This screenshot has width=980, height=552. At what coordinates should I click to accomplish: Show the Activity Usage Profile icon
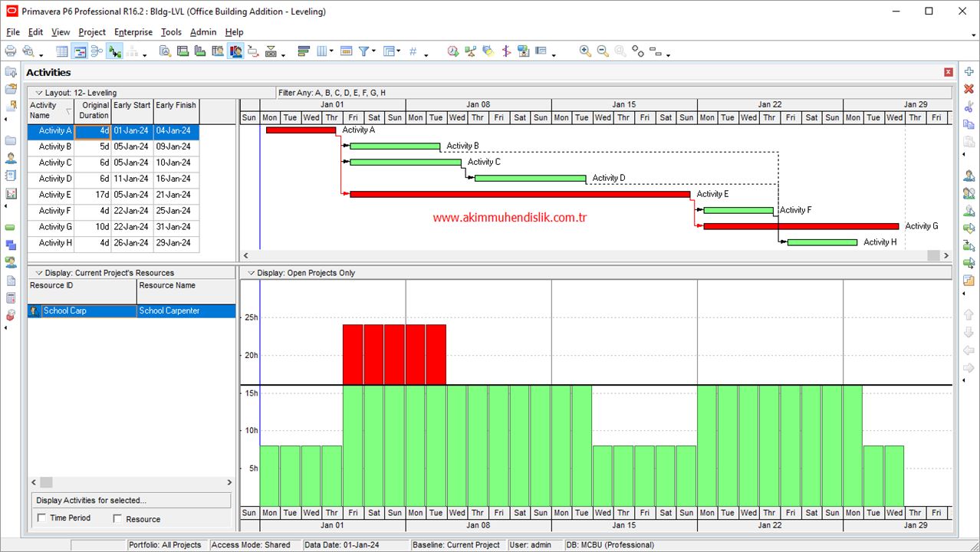[x=200, y=51]
